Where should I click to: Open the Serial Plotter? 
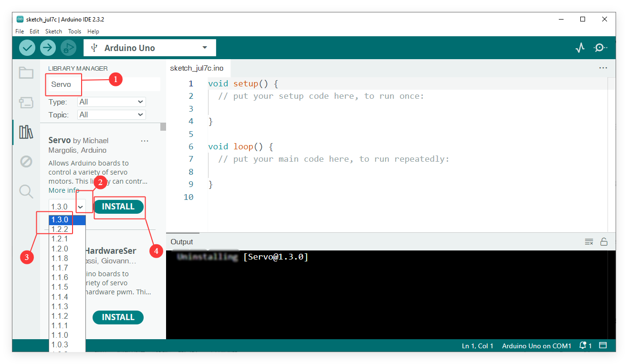[x=580, y=48]
